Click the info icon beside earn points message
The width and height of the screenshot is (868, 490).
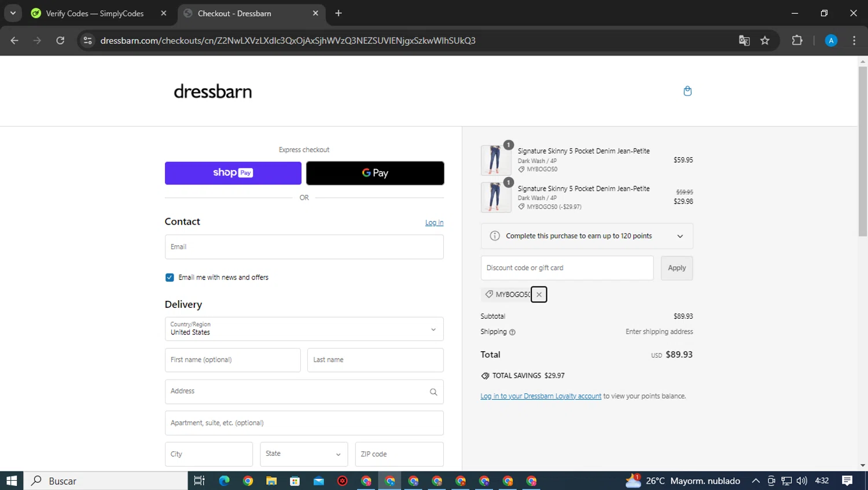pyautogui.click(x=495, y=236)
